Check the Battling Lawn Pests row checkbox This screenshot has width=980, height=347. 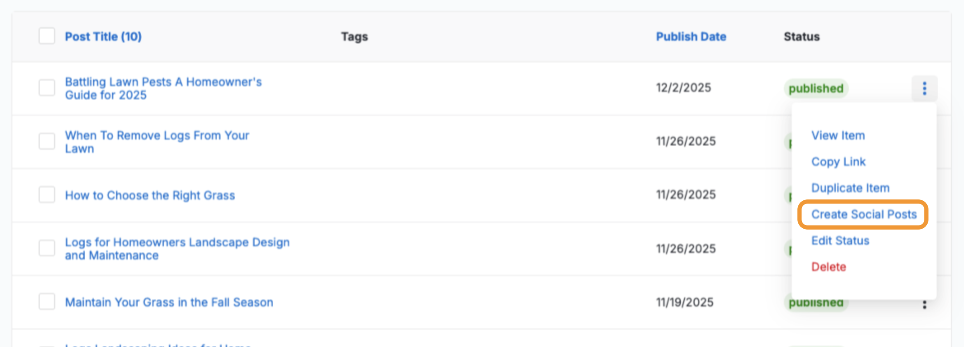47,88
